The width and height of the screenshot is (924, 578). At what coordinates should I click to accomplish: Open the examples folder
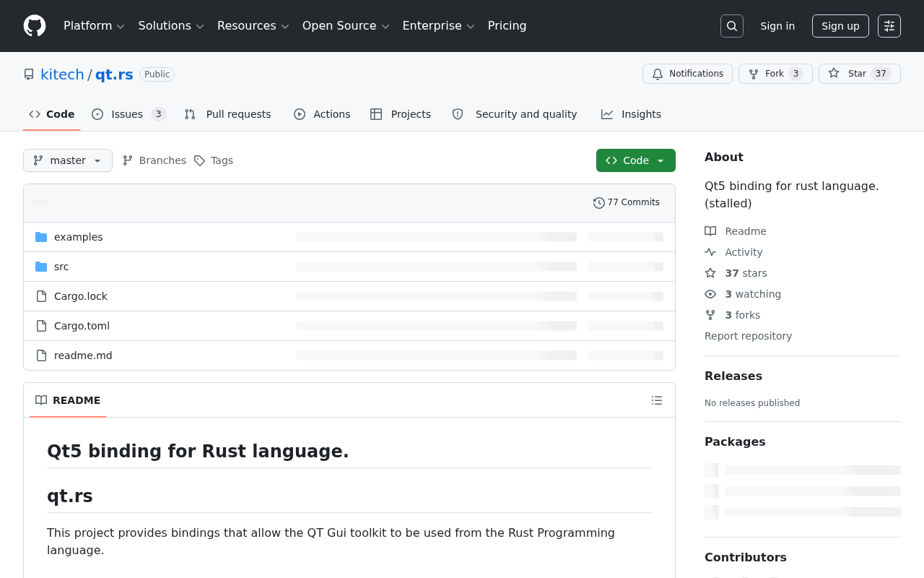(x=79, y=237)
